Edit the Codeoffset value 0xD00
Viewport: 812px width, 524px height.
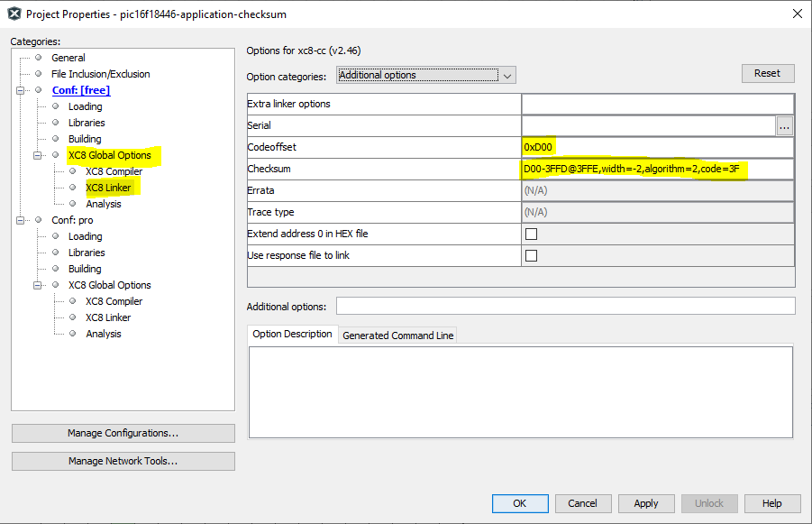point(657,147)
